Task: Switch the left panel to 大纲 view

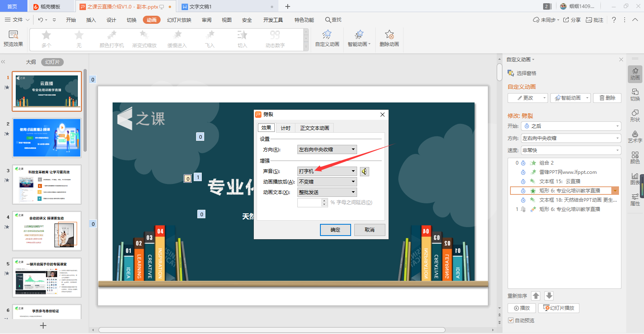Action: tap(31, 62)
